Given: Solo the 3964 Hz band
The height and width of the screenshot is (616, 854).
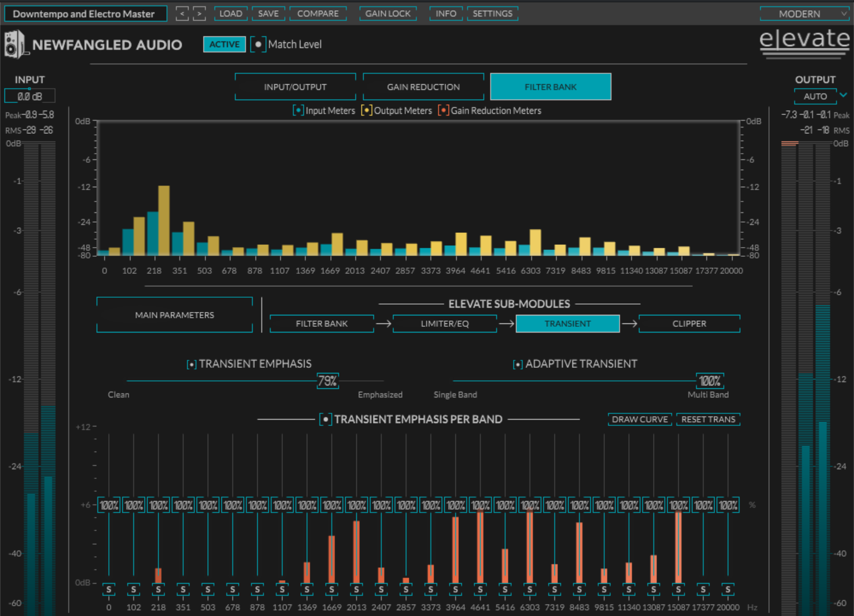Looking at the screenshot, I should point(455,590).
